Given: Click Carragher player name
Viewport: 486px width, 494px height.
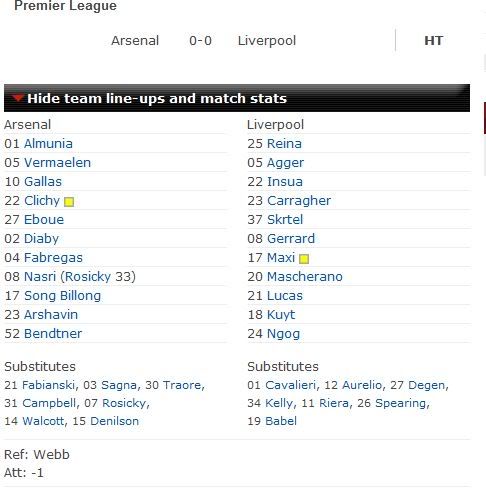Looking at the screenshot, I should tap(299, 201).
